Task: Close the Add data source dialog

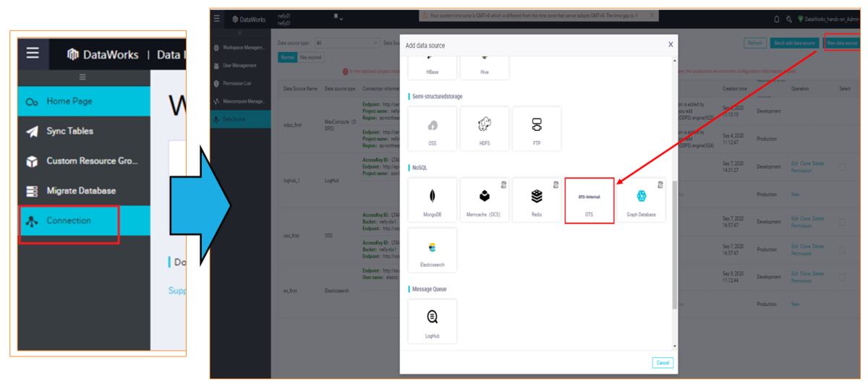Action: pyautogui.click(x=671, y=45)
